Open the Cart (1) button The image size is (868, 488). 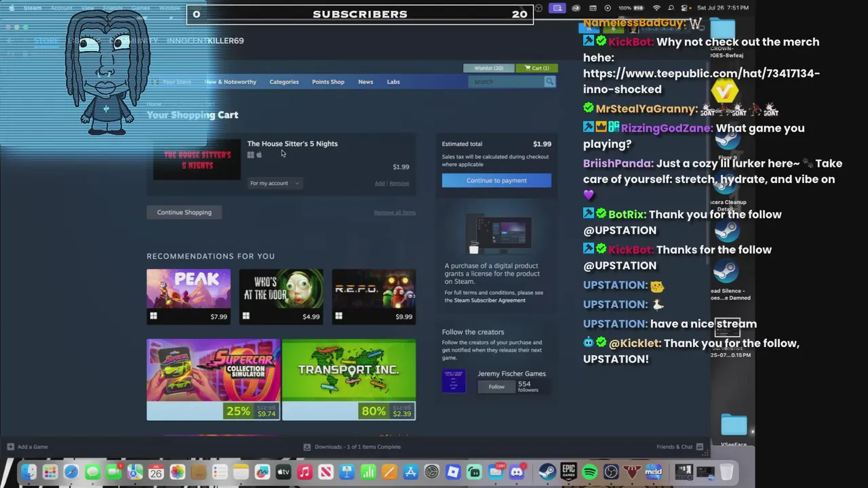tap(537, 68)
